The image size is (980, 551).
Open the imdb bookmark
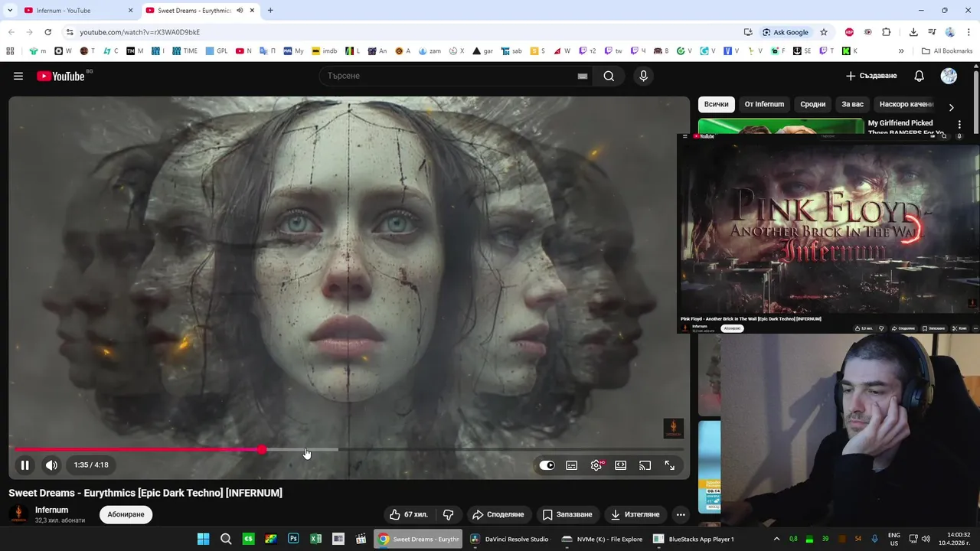pos(323,51)
